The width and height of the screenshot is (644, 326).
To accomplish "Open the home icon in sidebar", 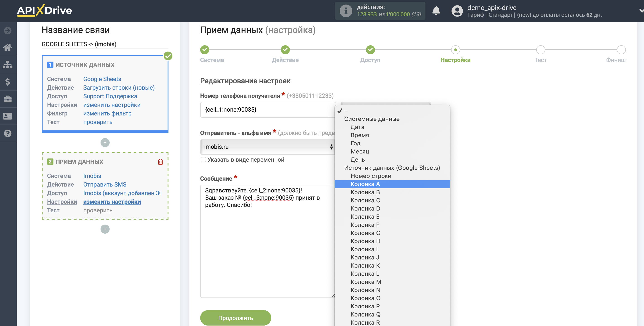I will (x=8, y=47).
